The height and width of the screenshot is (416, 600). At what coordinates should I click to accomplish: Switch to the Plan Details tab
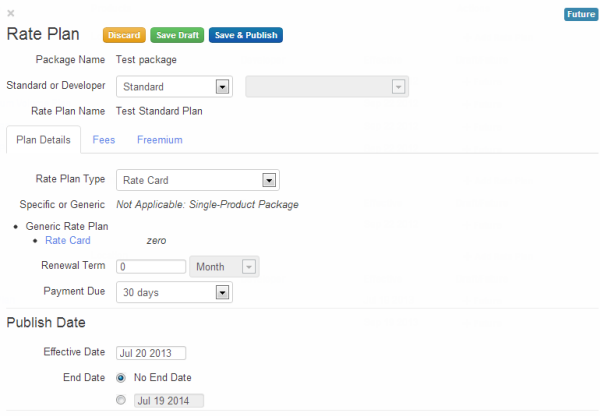pos(43,140)
